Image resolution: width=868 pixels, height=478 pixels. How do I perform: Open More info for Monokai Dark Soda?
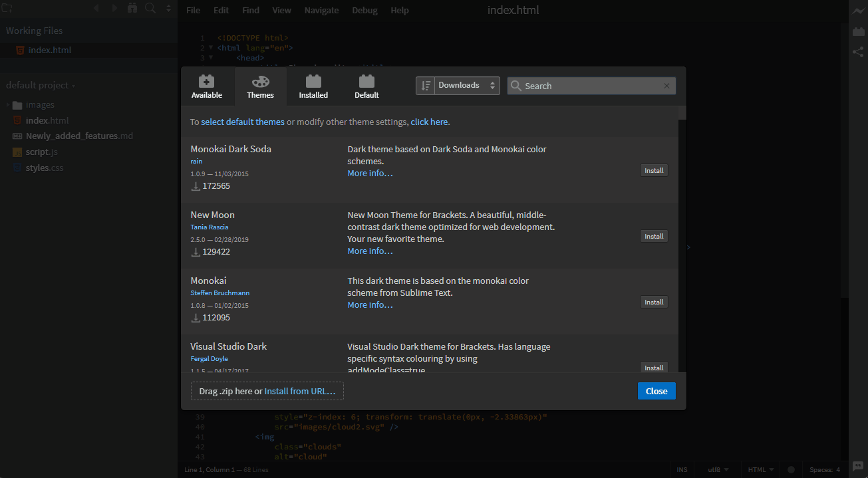tap(370, 173)
